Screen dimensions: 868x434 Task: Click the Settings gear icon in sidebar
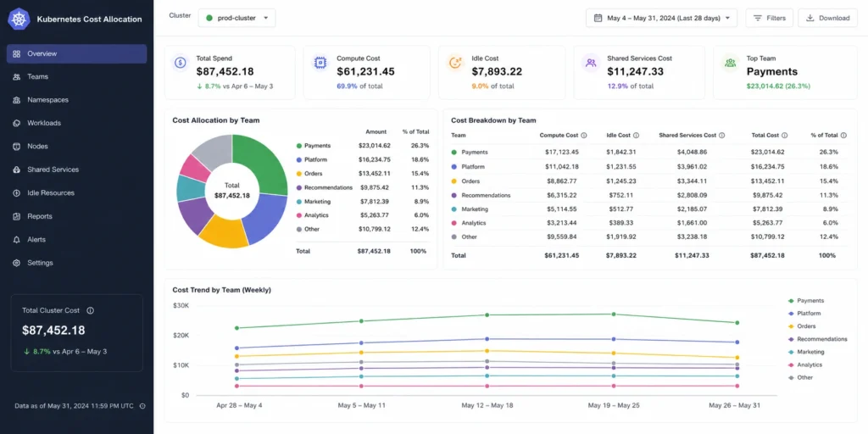click(17, 263)
